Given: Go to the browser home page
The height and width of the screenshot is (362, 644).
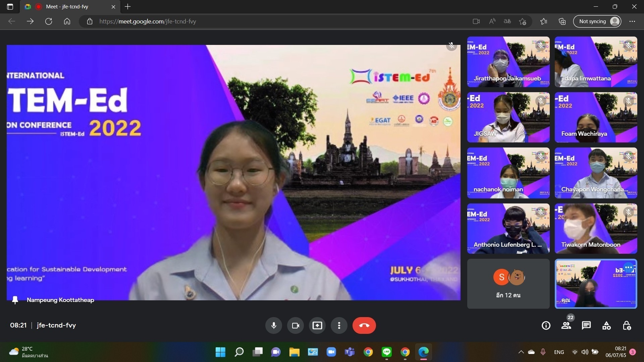Looking at the screenshot, I should coord(67,21).
